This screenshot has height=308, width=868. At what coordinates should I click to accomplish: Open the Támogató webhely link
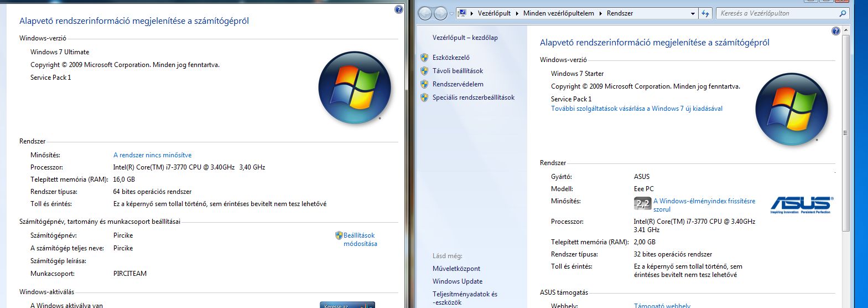(662, 306)
